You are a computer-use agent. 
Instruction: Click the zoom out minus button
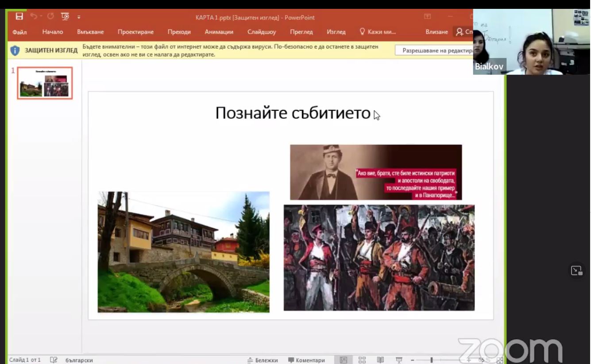point(412,360)
